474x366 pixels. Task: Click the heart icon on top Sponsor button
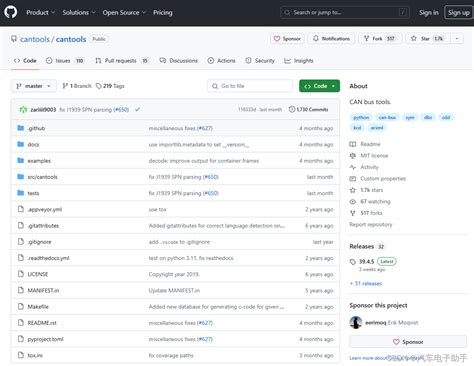[x=277, y=39]
